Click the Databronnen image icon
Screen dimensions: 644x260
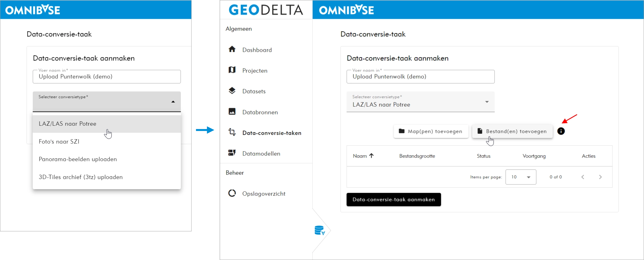click(x=232, y=112)
